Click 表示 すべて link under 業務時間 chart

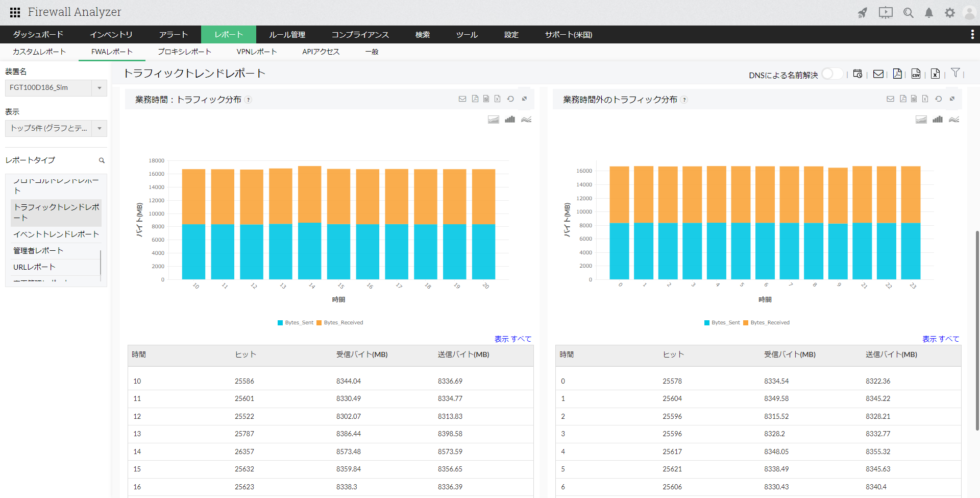(x=512, y=339)
